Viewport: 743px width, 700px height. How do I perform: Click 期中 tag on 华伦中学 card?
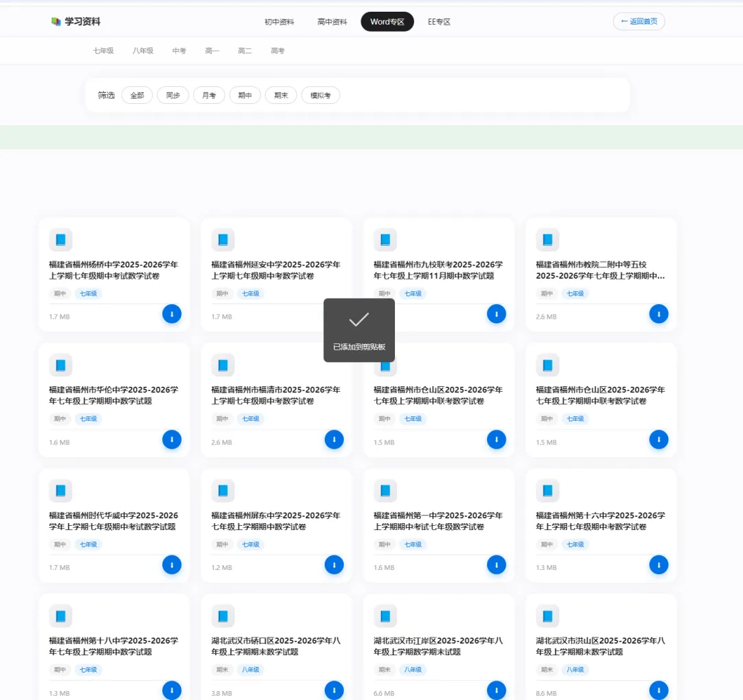60,418
